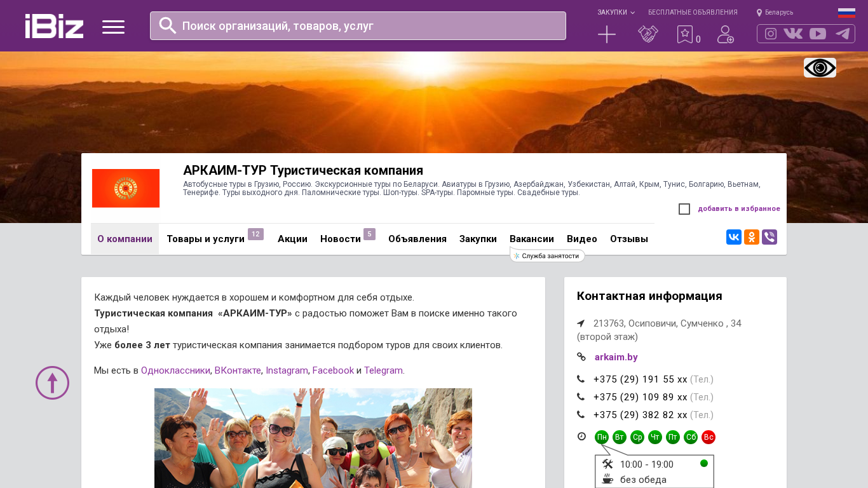This screenshot has width=868, height=488.
Task: Click the iBiz logo
Action: click(x=54, y=26)
